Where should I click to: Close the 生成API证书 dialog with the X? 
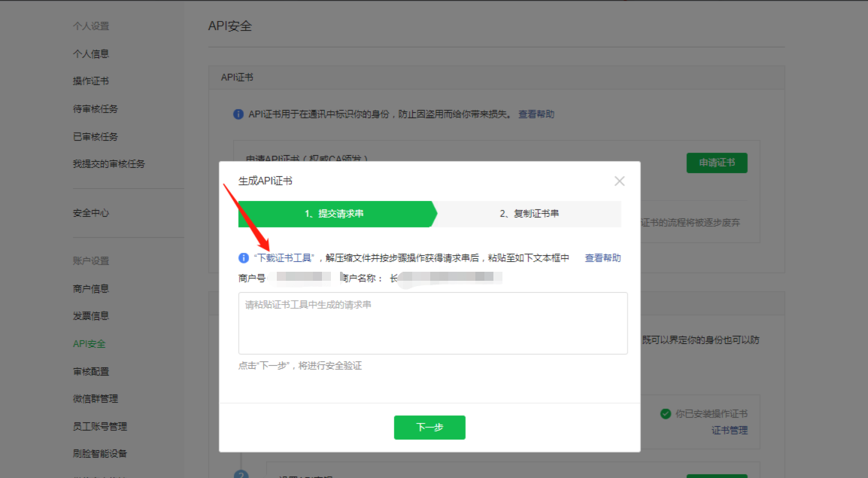click(619, 181)
